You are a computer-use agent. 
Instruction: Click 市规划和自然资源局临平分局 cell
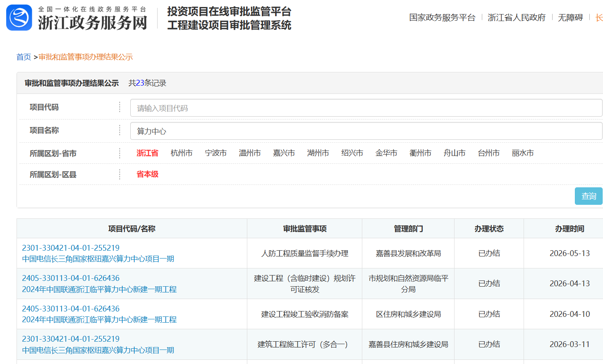pyautogui.click(x=408, y=284)
